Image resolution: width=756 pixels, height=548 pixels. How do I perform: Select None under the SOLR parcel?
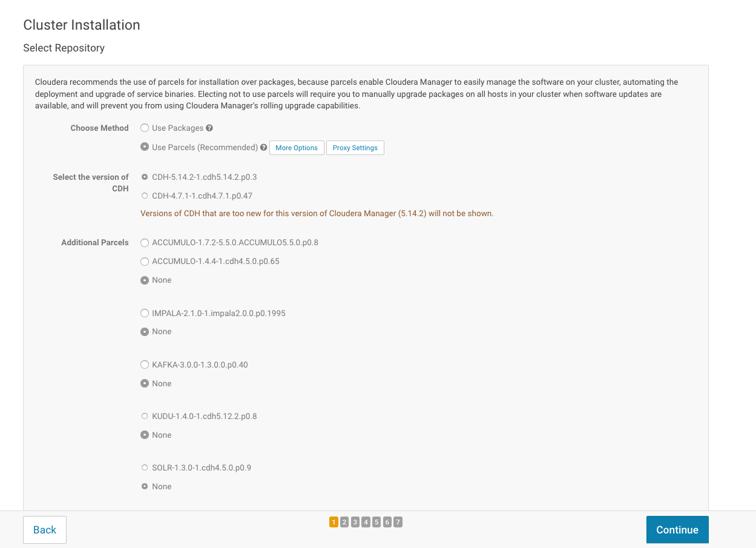coord(145,486)
